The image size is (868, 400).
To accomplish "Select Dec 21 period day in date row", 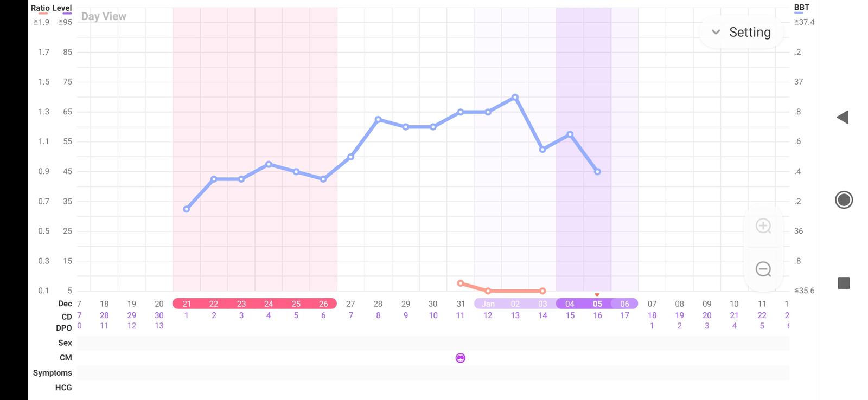I will tap(186, 304).
